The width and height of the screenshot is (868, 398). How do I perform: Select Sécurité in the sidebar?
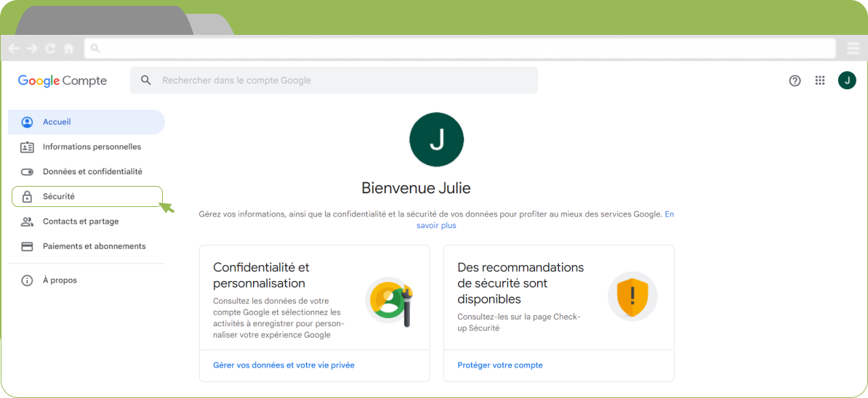[87, 196]
